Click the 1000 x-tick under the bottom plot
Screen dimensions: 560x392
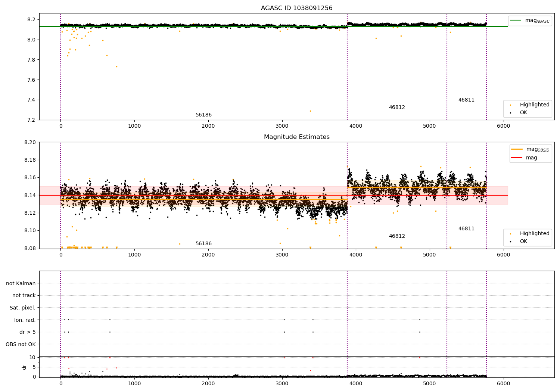tap(134, 384)
